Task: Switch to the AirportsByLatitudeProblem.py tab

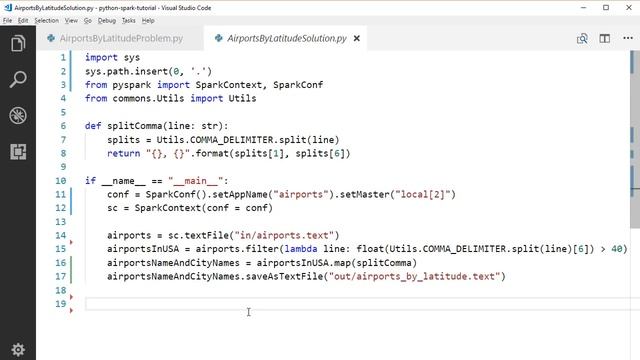Action: pos(120,38)
